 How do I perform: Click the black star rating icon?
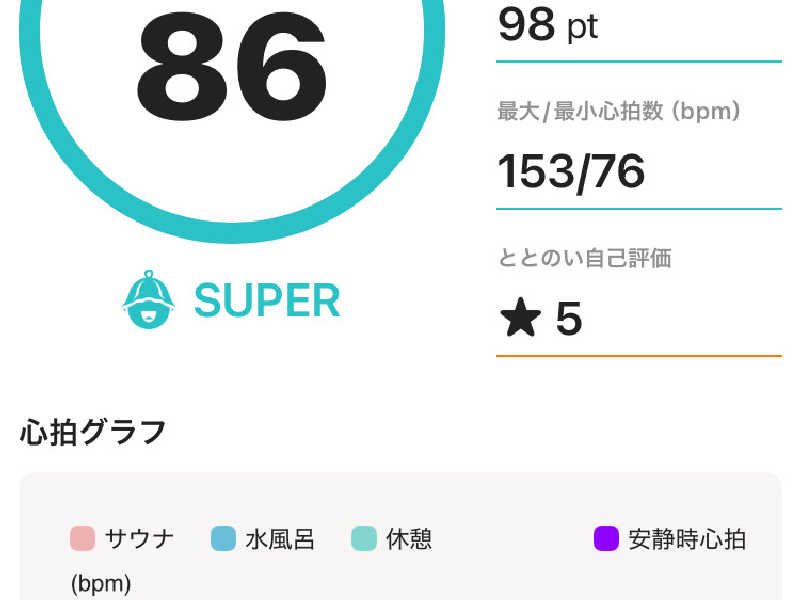coord(520,319)
